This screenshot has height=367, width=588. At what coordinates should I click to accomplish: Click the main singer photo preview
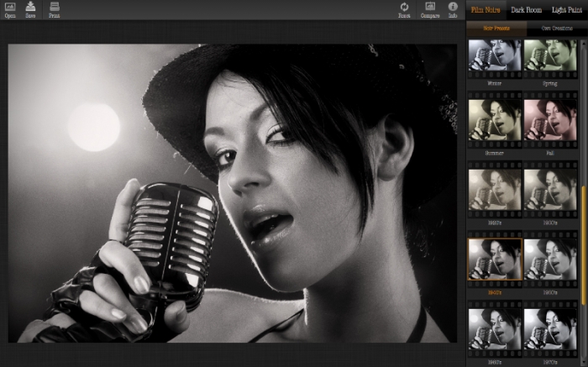pyautogui.click(x=233, y=193)
